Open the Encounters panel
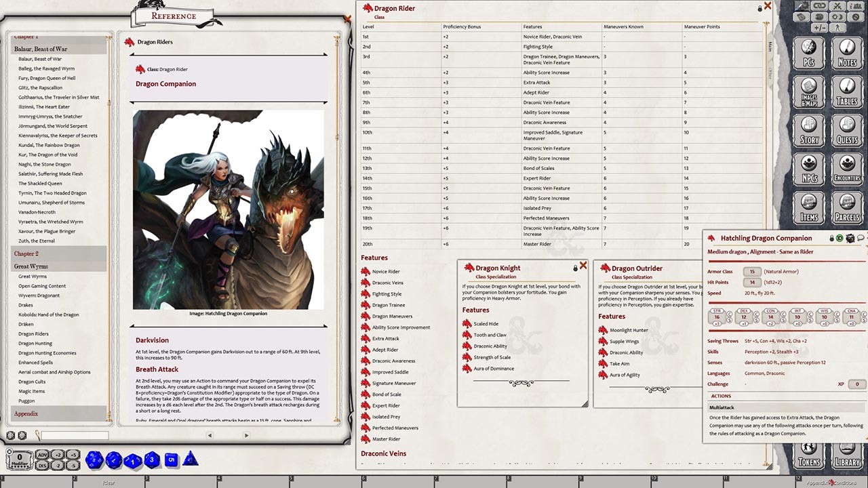868x488 pixels. (x=847, y=168)
